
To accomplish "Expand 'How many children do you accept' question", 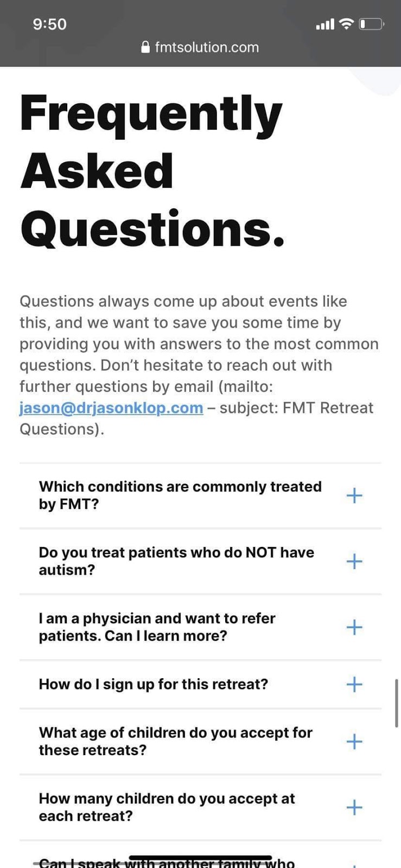I will [x=354, y=807].
